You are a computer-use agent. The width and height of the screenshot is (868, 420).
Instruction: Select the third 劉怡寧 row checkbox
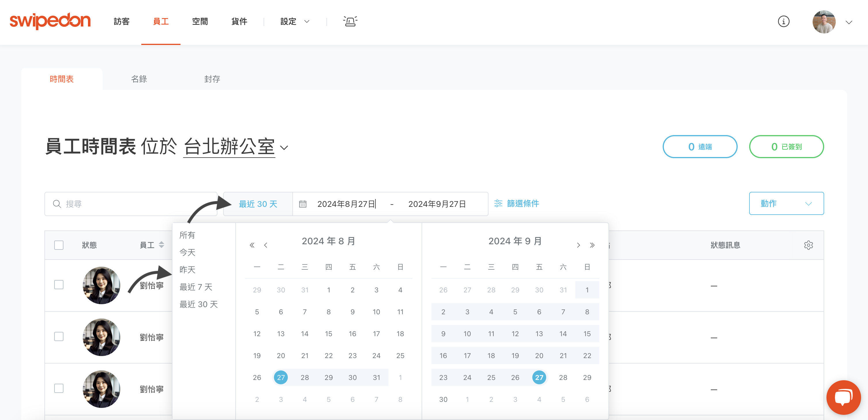coord(59,389)
